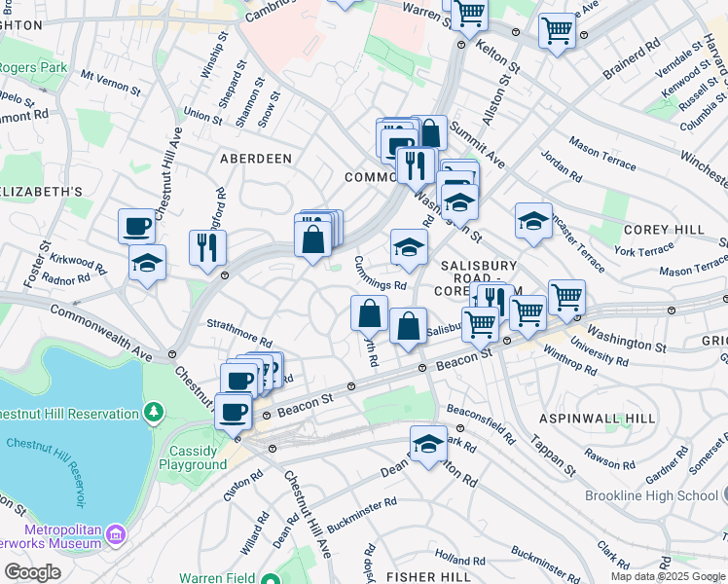Image resolution: width=728 pixels, height=584 pixels.
Task: Select the school marker above Cummings Rd
Action: tap(409, 247)
